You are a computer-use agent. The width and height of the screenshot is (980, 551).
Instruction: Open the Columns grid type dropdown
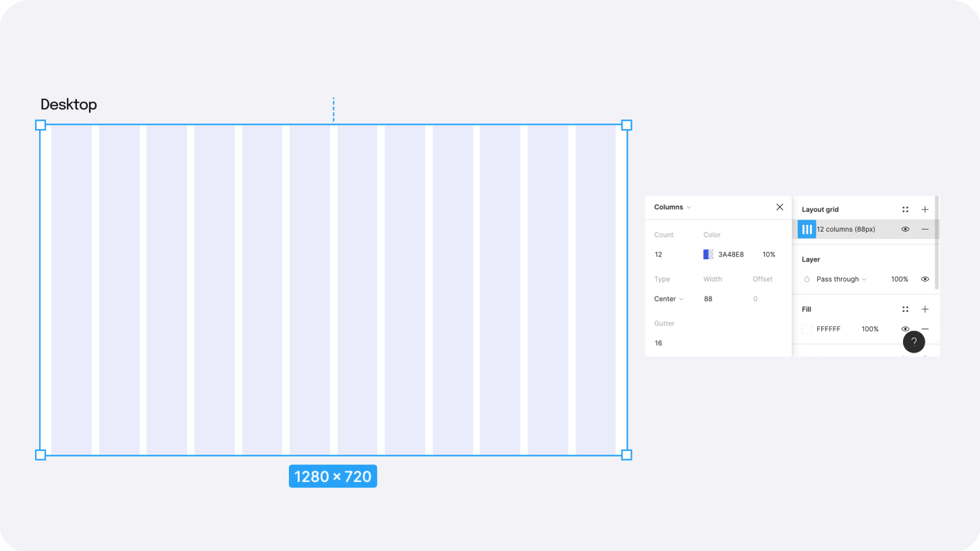672,207
